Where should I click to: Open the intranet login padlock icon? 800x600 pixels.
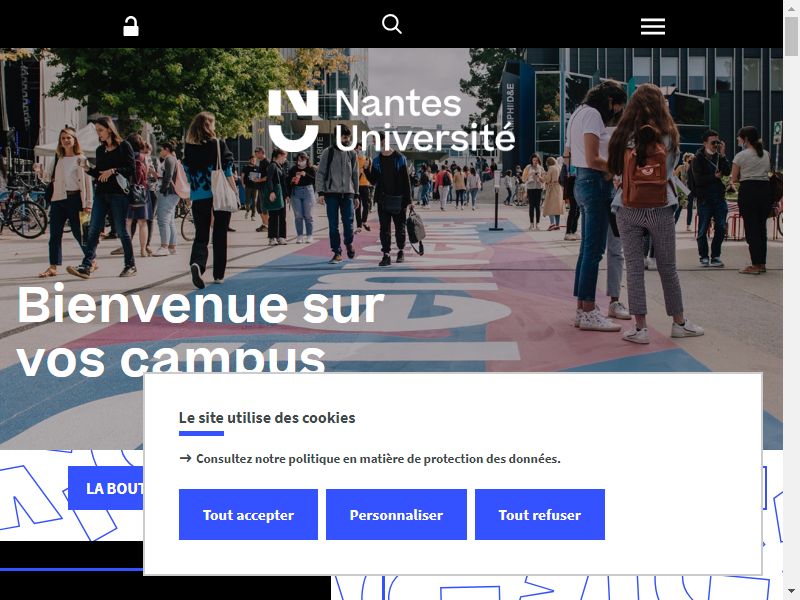pyautogui.click(x=131, y=26)
